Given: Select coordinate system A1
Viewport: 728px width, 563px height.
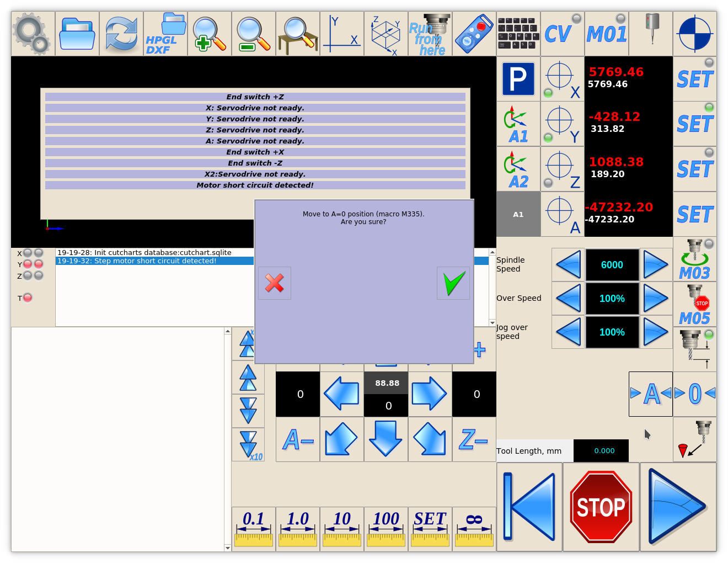Looking at the screenshot, I should click(518, 124).
